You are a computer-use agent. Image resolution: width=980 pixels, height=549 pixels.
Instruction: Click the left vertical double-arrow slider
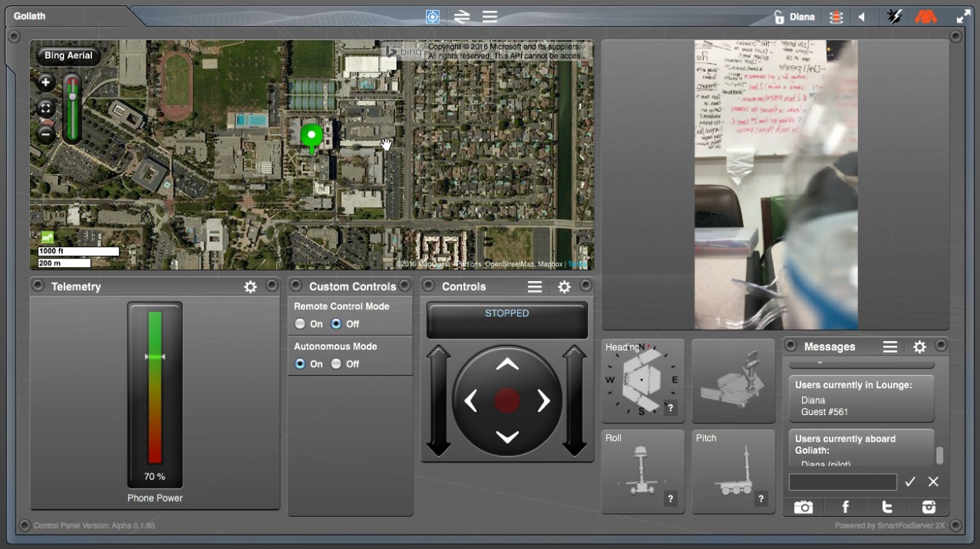(x=438, y=400)
